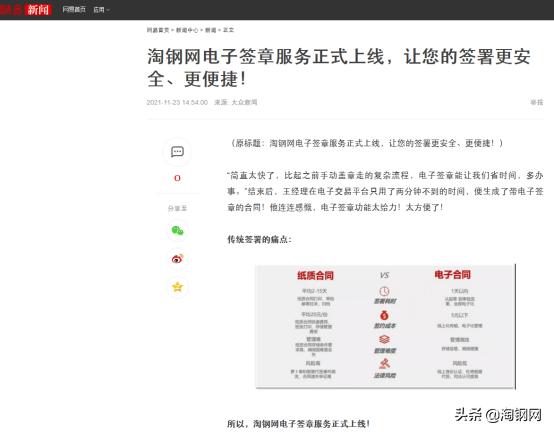Viewport: 554px width, 434px height.
Task: Go to 新闻 breadcrumb link
Action: click(x=211, y=30)
